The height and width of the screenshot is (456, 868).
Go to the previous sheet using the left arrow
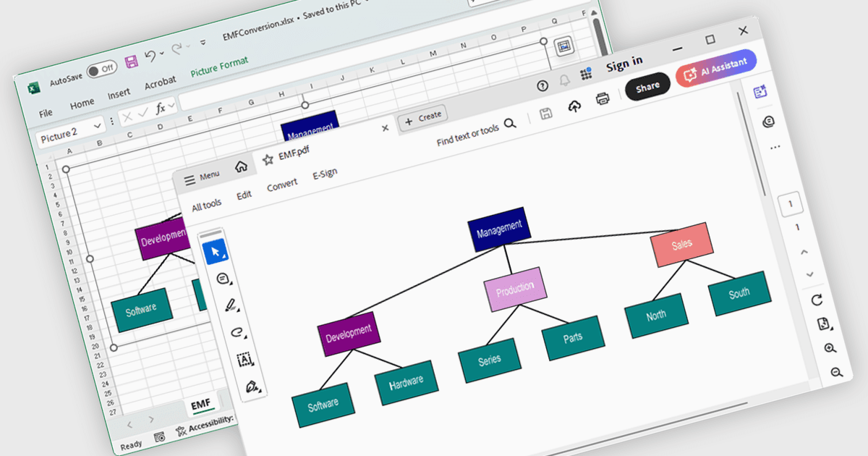click(130, 423)
